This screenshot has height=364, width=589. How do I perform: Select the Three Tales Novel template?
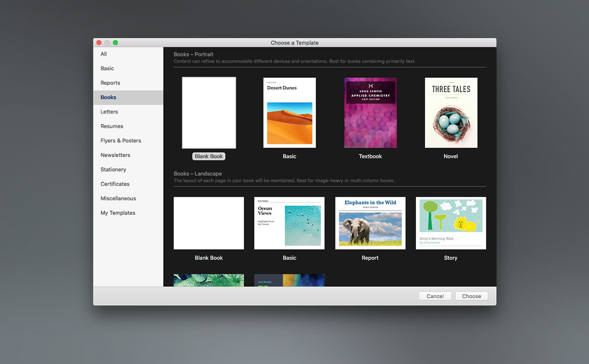click(x=451, y=113)
